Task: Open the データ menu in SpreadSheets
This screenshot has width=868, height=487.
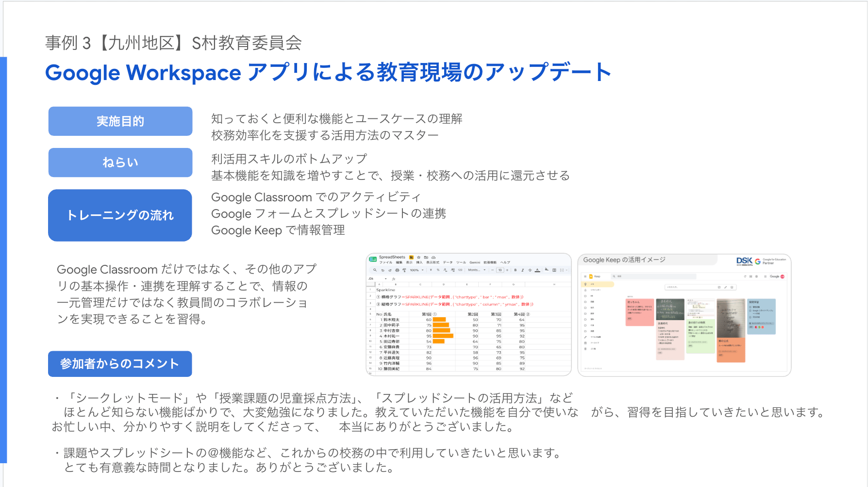Action: [x=448, y=262]
